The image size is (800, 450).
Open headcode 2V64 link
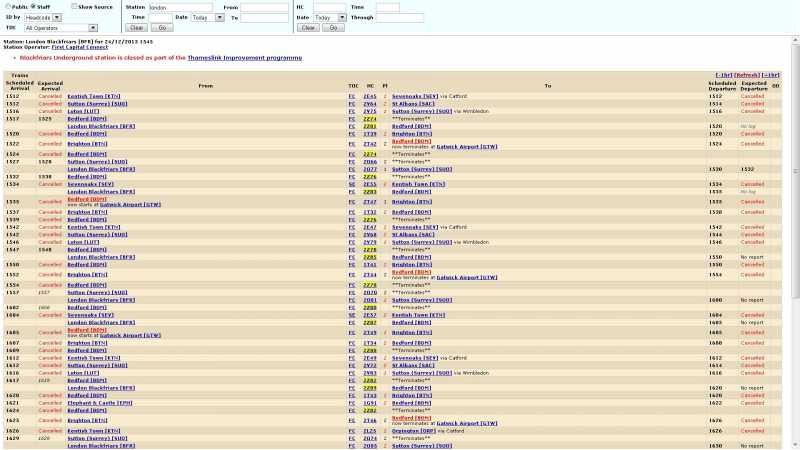(370, 104)
